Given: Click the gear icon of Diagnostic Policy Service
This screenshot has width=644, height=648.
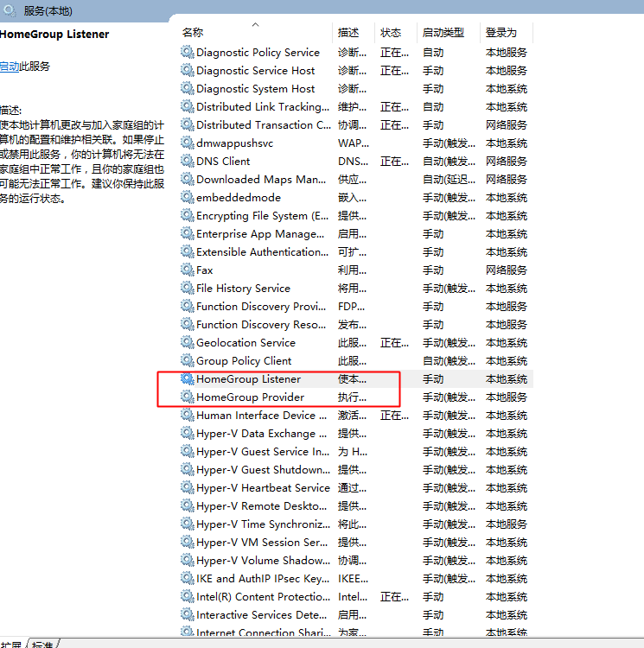Looking at the screenshot, I should point(188,52).
